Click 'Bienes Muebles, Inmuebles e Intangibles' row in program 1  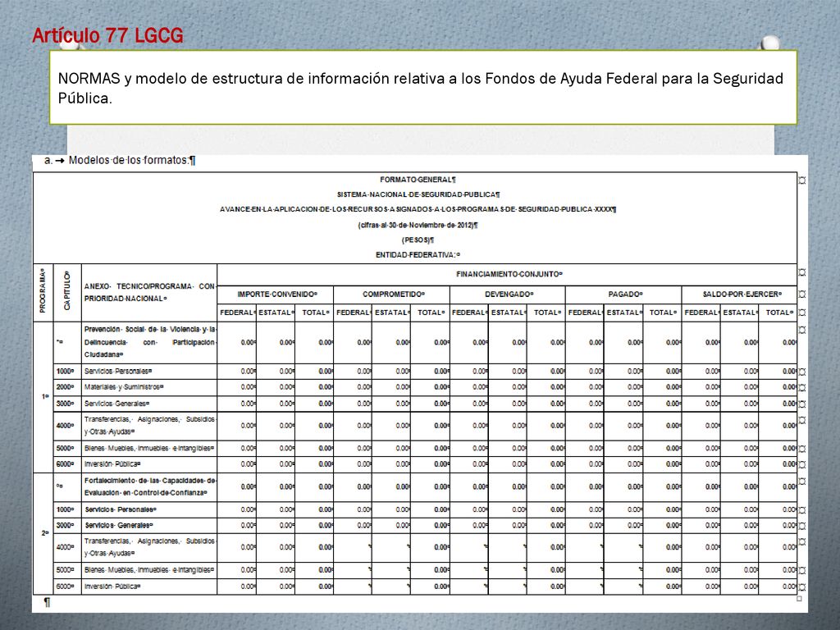pyautogui.click(x=149, y=448)
